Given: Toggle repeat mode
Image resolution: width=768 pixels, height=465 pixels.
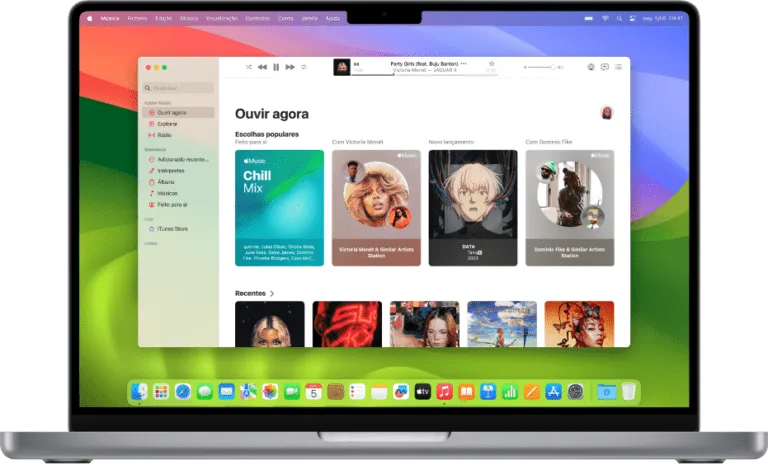Looking at the screenshot, I should coord(304,67).
